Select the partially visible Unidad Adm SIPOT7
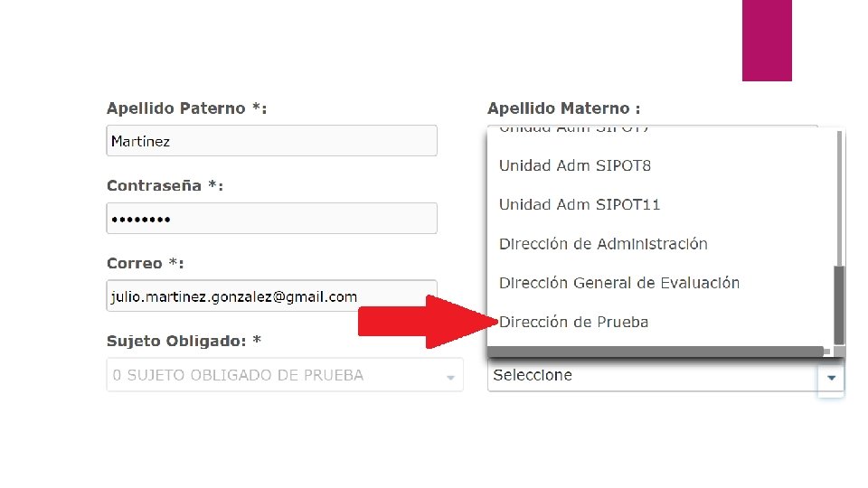 coord(575,131)
